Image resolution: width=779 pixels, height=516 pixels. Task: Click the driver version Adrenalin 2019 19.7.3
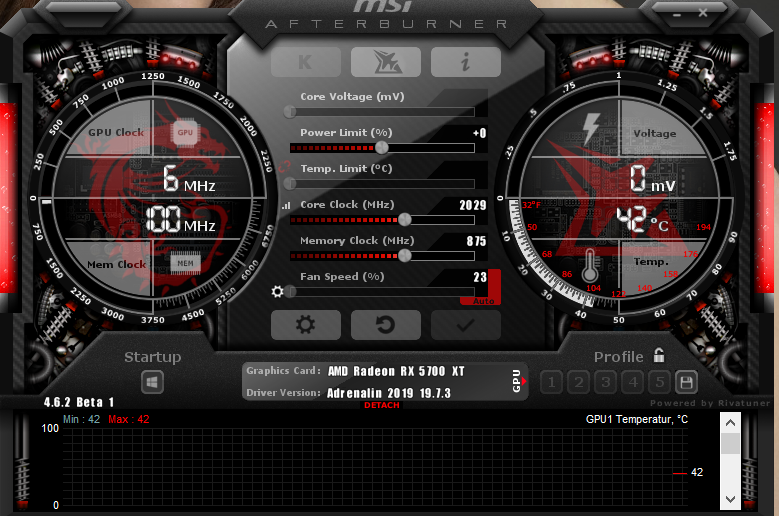point(389,393)
